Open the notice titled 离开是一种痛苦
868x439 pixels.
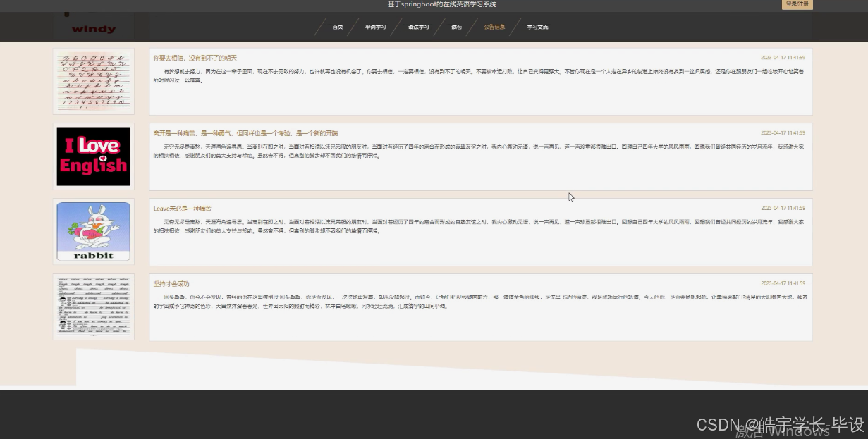[x=245, y=133]
